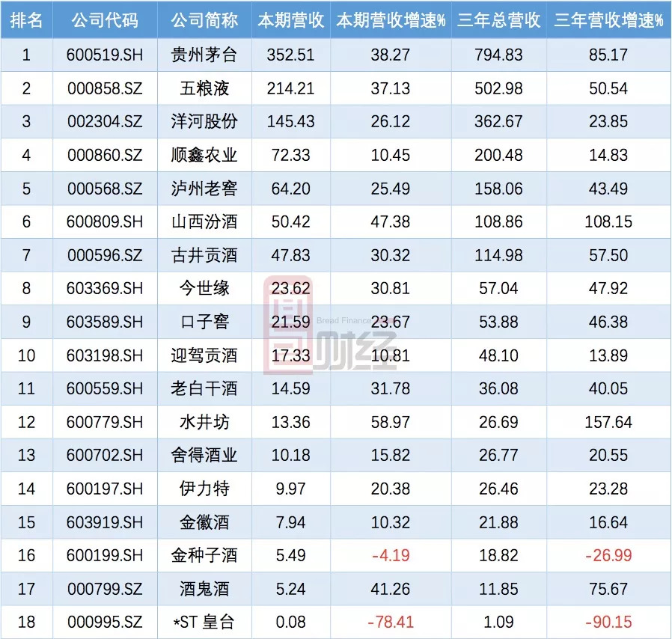The width and height of the screenshot is (672, 639).
Task: Select the 公司简称 column header
Action: tap(204, 20)
